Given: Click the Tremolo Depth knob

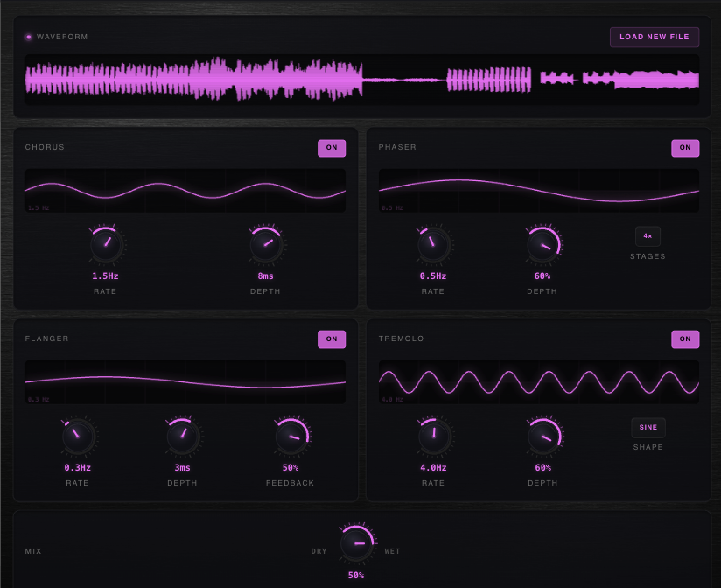Looking at the screenshot, I should pos(542,436).
